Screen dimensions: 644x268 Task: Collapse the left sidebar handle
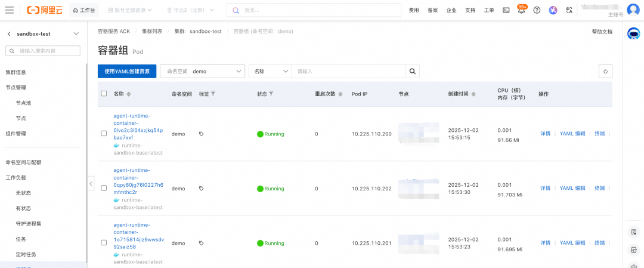(91, 183)
